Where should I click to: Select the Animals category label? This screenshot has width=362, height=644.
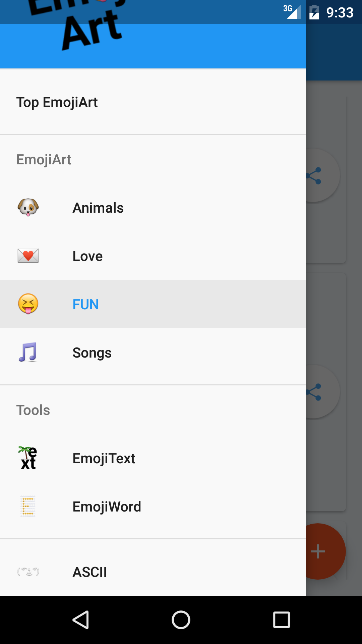tap(98, 208)
